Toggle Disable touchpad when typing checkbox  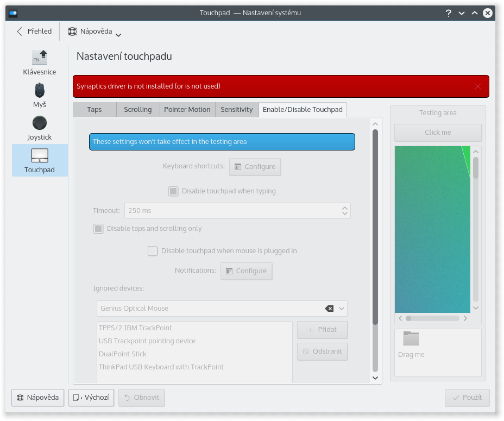point(173,191)
